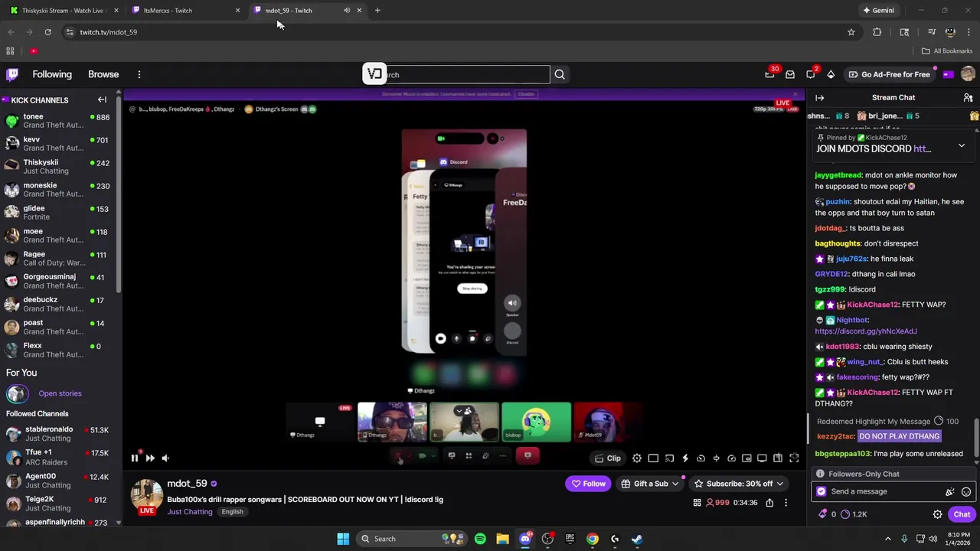Open the Get Bits diamond icon
This screenshot has width=980, height=551.
point(831,74)
